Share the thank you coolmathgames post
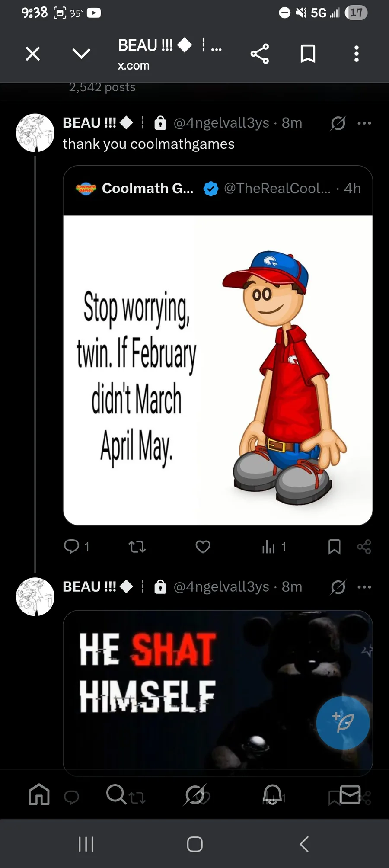389x868 pixels. [364, 547]
